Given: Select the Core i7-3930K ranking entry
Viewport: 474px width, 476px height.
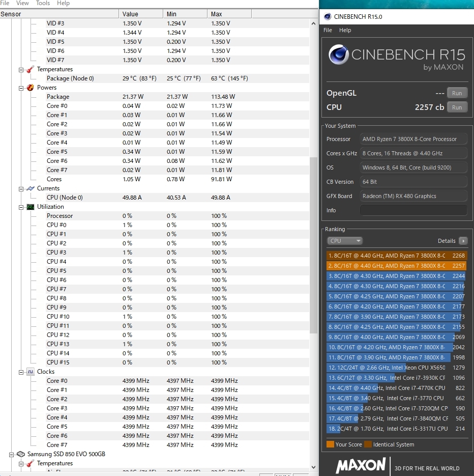Looking at the screenshot, I should coord(396,378).
